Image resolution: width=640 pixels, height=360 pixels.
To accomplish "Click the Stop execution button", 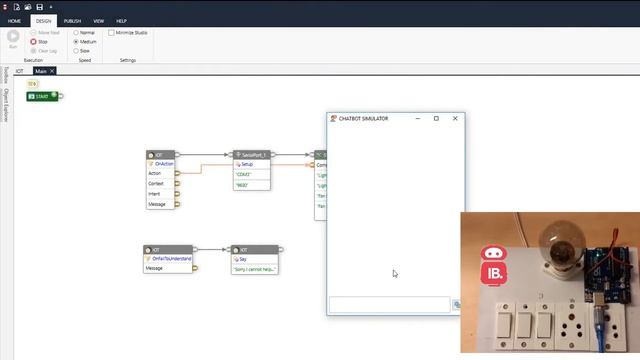I will click(39, 42).
